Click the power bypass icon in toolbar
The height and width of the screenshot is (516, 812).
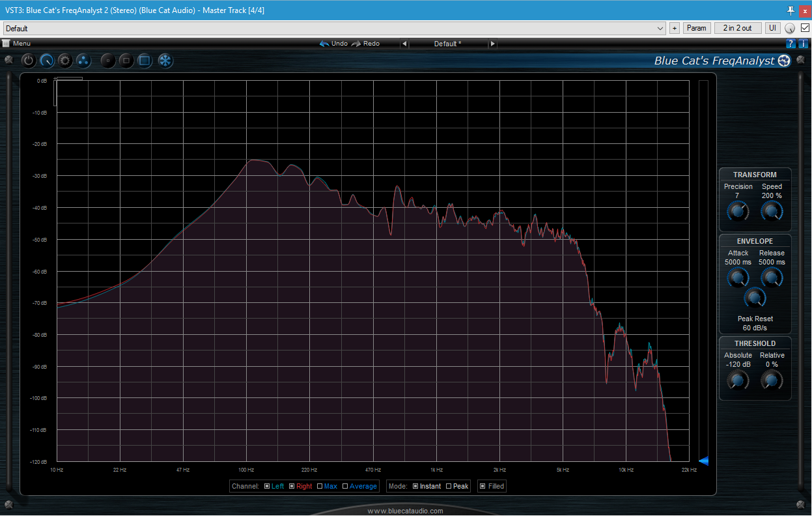29,61
